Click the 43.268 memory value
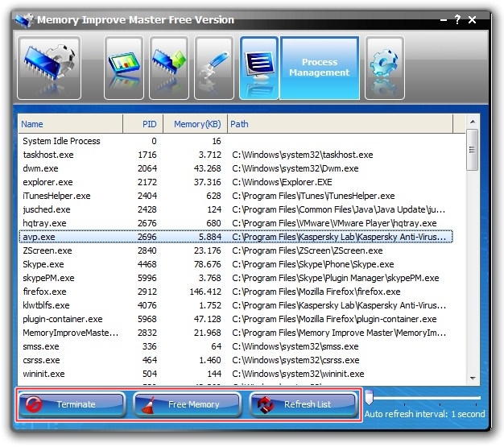Screen dimensions: 504x447 [x=208, y=168]
